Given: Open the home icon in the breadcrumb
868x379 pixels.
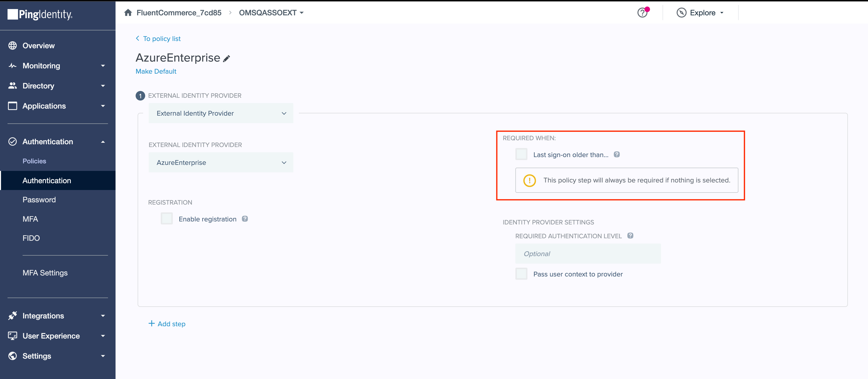Looking at the screenshot, I should coord(128,13).
